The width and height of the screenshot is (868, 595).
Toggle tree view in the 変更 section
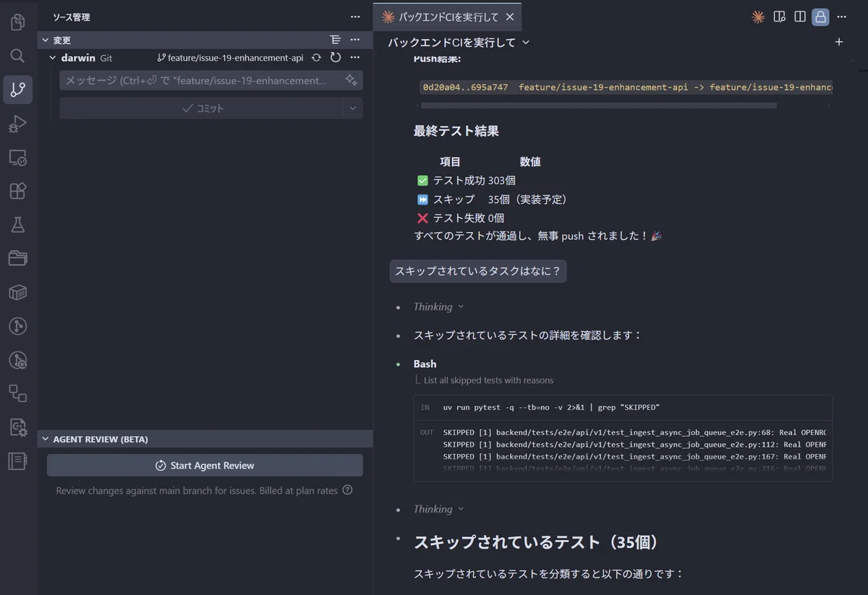click(335, 40)
